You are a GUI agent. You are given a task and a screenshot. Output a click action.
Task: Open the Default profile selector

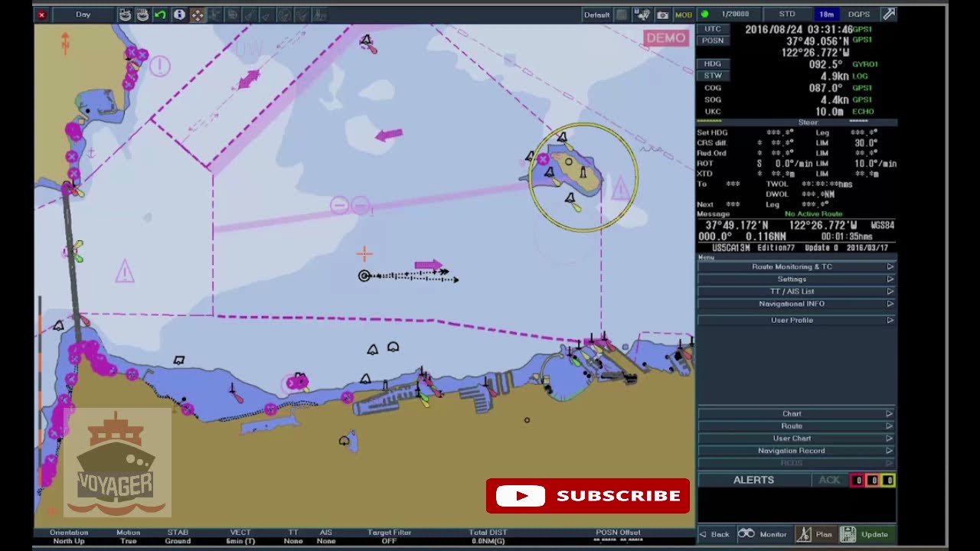click(x=596, y=15)
